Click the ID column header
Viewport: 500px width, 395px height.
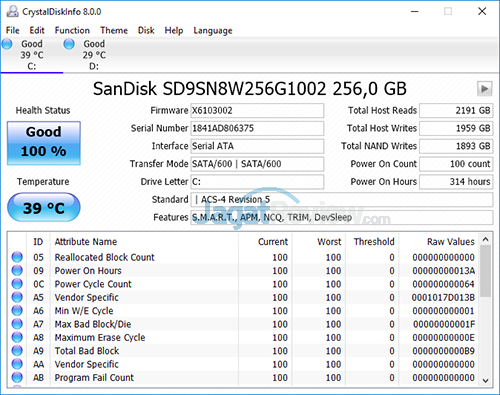(x=38, y=241)
